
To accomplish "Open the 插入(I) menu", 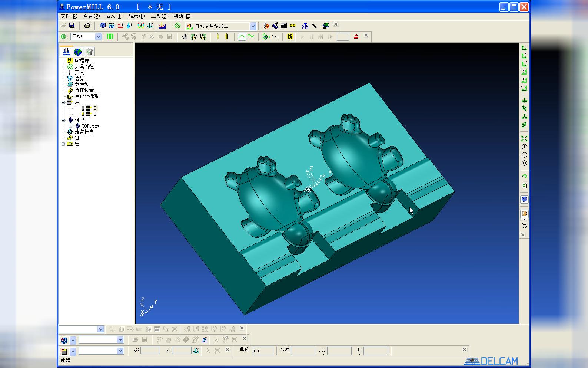I will click(x=114, y=16).
